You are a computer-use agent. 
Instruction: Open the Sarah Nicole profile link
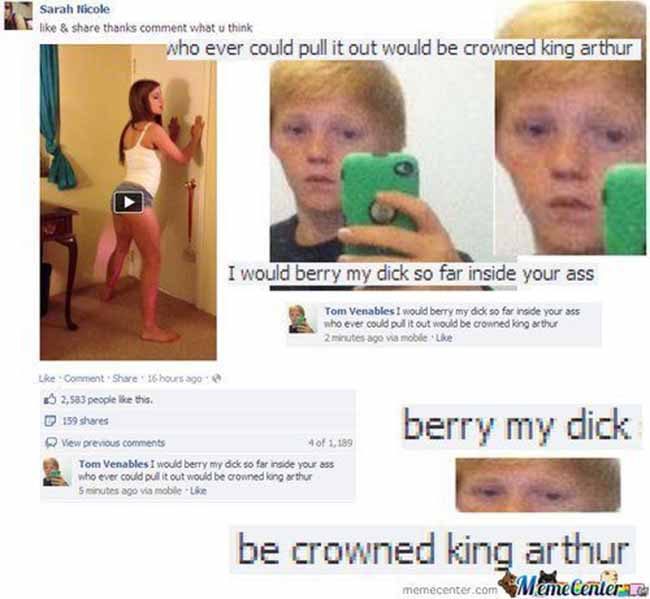pos(75,10)
